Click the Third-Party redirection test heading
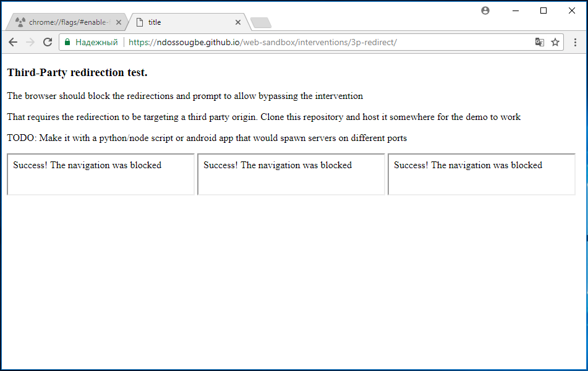The height and width of the screenshot is (371, 588). click(77, 72)
